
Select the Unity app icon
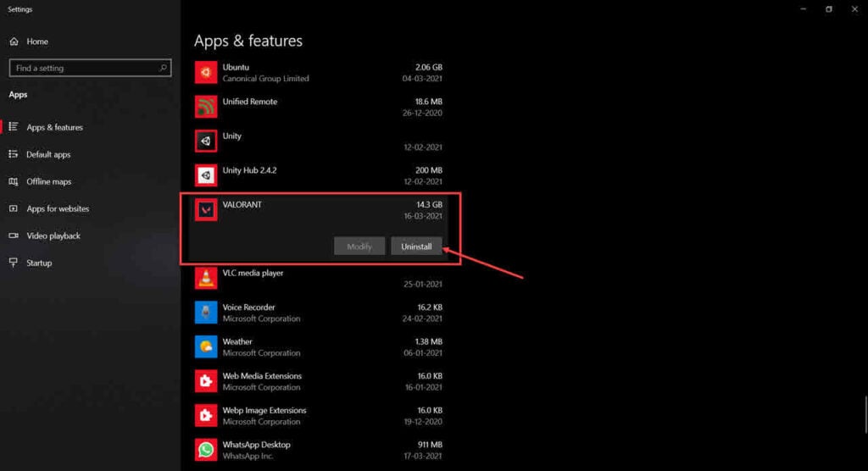click(205, 141)
